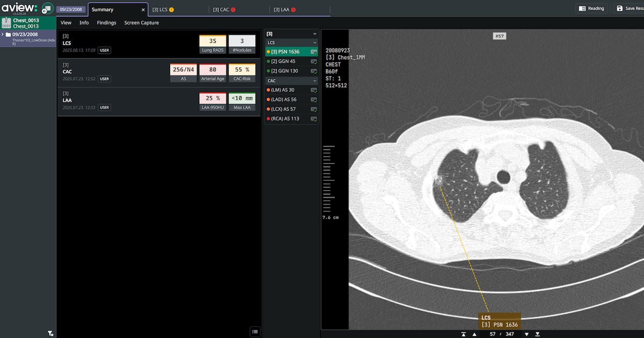Screen dimensions: 644x338
Task: Open the worklist icon beside aview logo
Action: click(x=47, y=8)
